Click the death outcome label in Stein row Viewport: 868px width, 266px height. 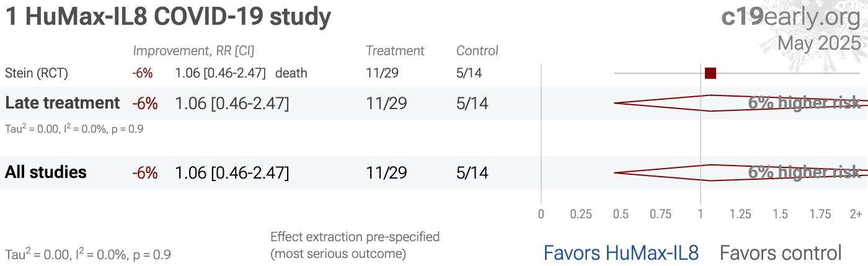[x=291, y=73]
